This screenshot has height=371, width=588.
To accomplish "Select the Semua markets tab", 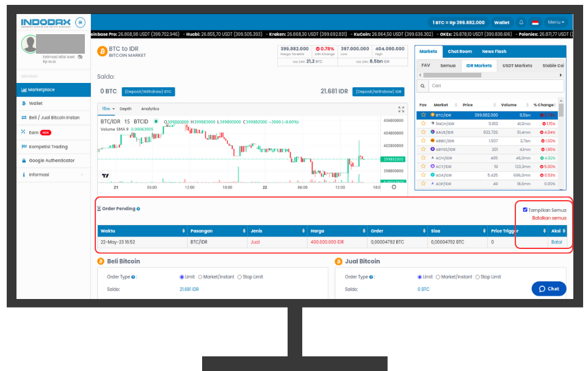I will point(448,65).
